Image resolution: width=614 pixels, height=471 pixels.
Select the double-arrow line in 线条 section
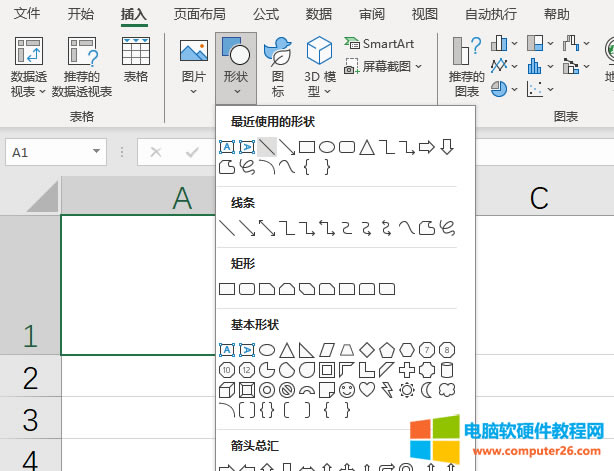(x=267, y=228)
